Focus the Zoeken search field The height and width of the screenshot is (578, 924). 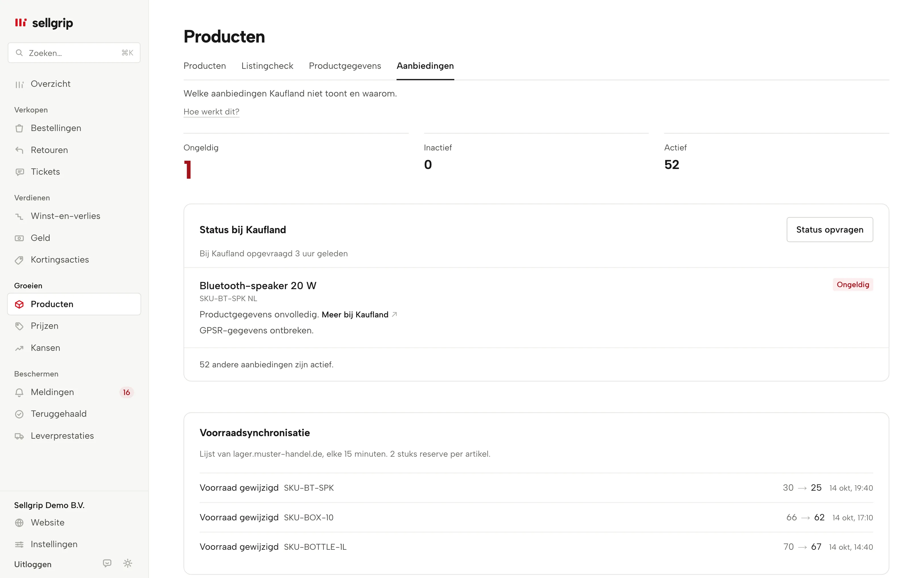(74, 53)
